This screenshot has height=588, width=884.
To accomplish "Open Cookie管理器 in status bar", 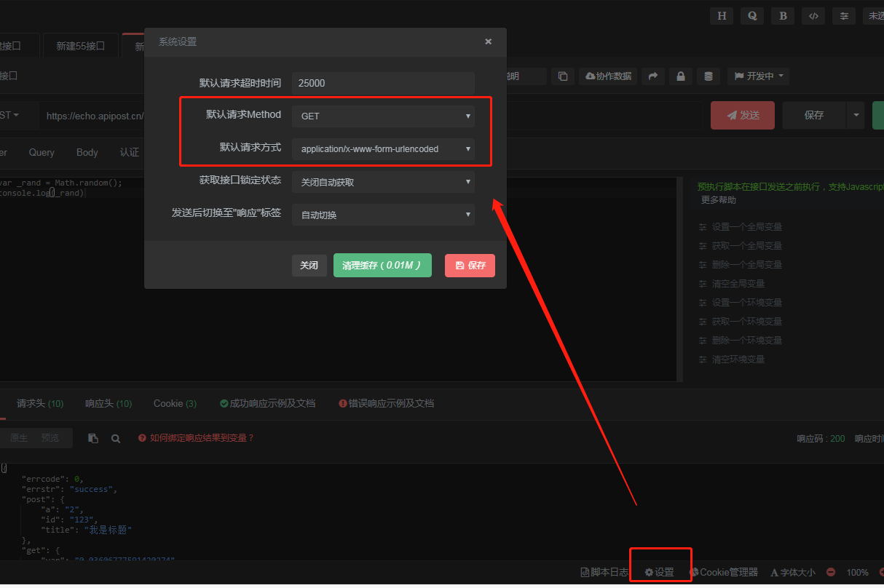I will (x=724, y=573).
